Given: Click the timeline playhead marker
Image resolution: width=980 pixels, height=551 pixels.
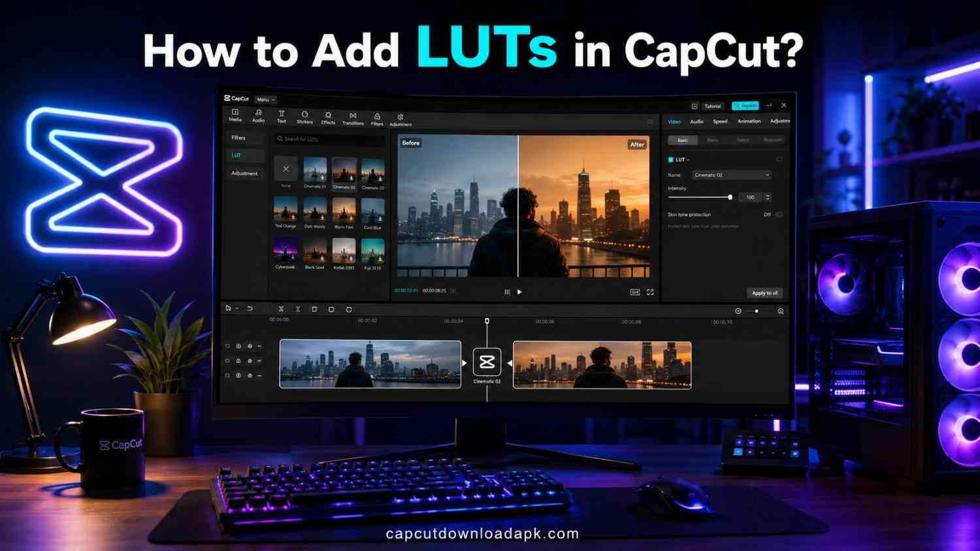Looking at the screenshot, I should click(487, 321).
